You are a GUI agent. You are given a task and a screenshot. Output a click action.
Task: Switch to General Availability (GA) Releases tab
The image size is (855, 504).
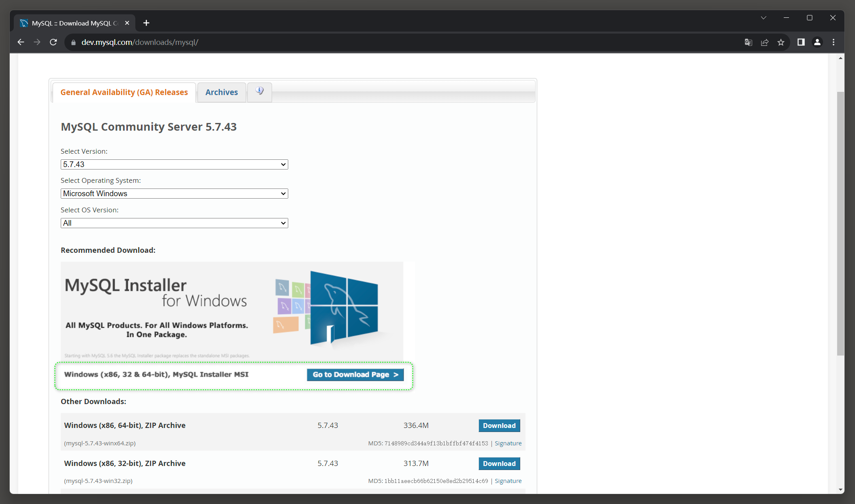tap(124, 92)
